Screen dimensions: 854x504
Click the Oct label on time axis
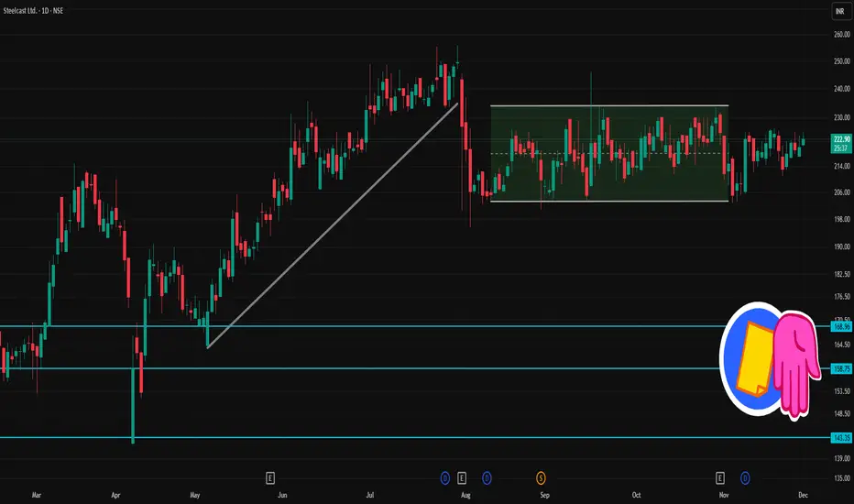click(x=636, y=495)
